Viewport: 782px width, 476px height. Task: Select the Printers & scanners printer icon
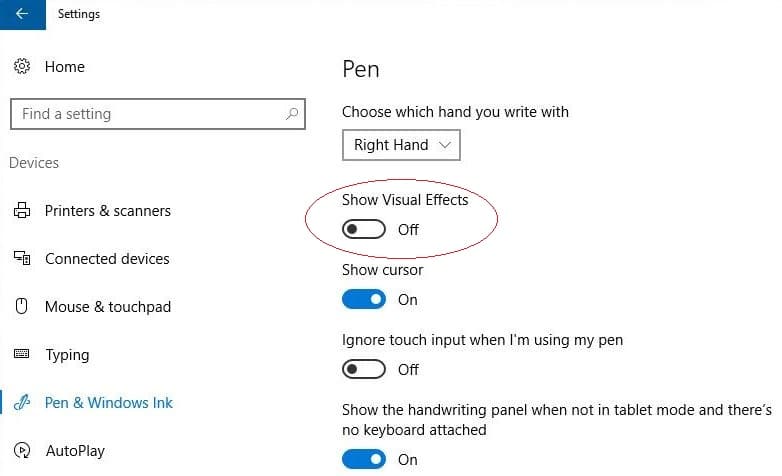point(22,211)
